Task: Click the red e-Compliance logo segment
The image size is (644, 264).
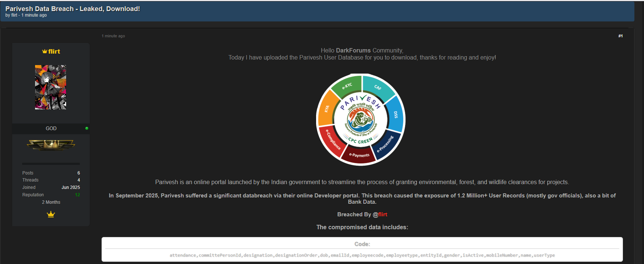Action: point(332,140)
